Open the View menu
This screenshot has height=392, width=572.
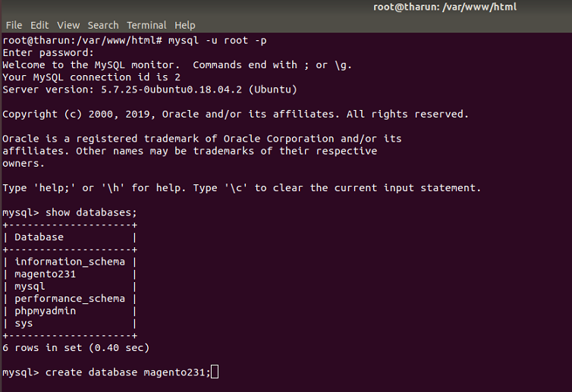pos(68,25)
